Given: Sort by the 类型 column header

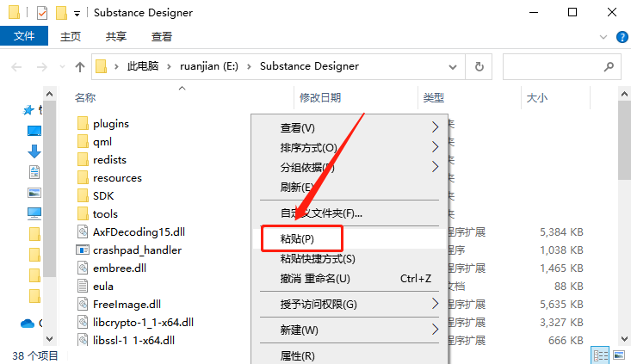Looking at the screenshot, I should pos(433,98).
